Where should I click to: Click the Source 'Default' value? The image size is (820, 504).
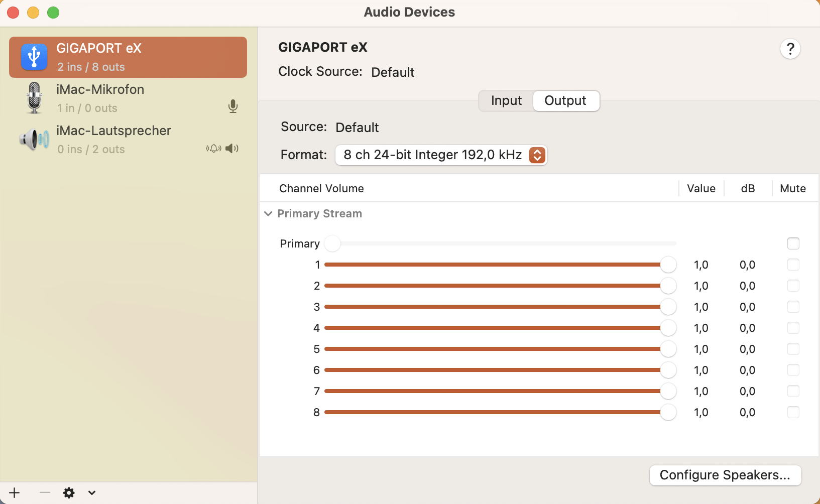tap(357, 128)
